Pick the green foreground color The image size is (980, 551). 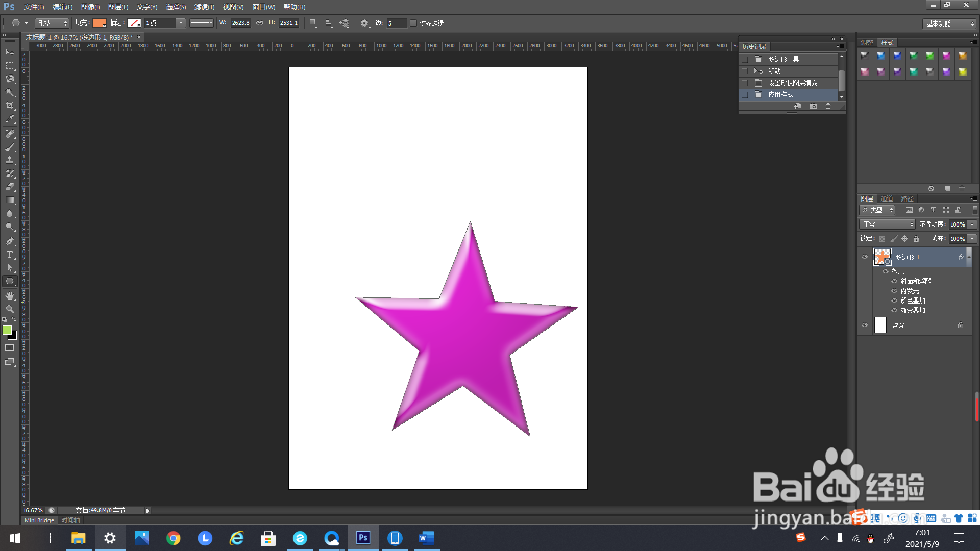[7, 330]
